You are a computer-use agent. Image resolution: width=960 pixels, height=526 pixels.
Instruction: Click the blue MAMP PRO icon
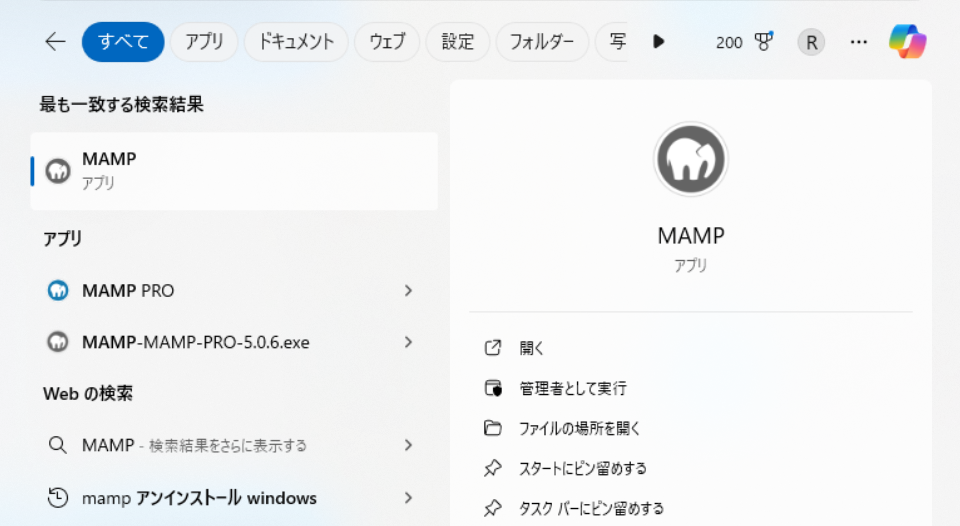click(58, 290)
